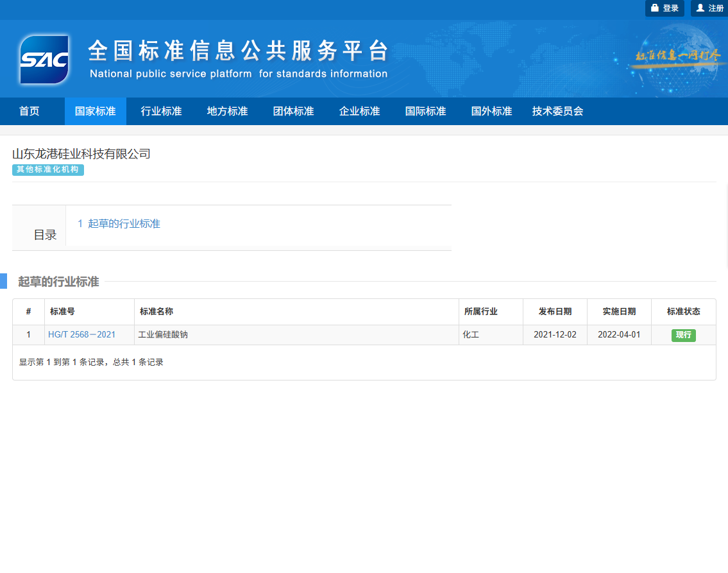Switch to the 国家标准 tab

point(95,111)
